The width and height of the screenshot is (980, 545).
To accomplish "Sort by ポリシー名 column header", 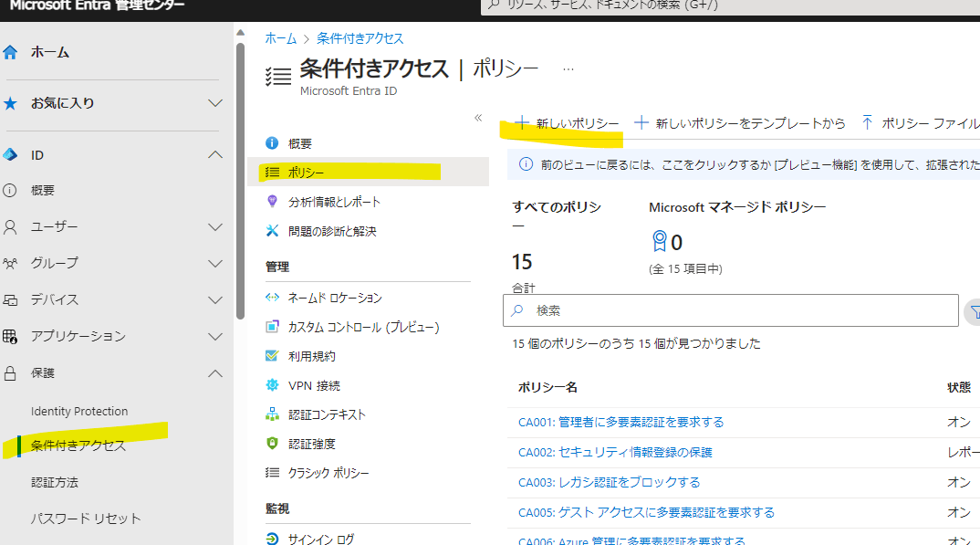I will 547,387.
